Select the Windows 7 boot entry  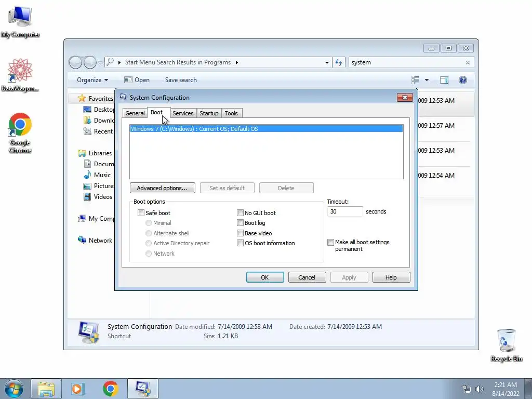point(267,129)
